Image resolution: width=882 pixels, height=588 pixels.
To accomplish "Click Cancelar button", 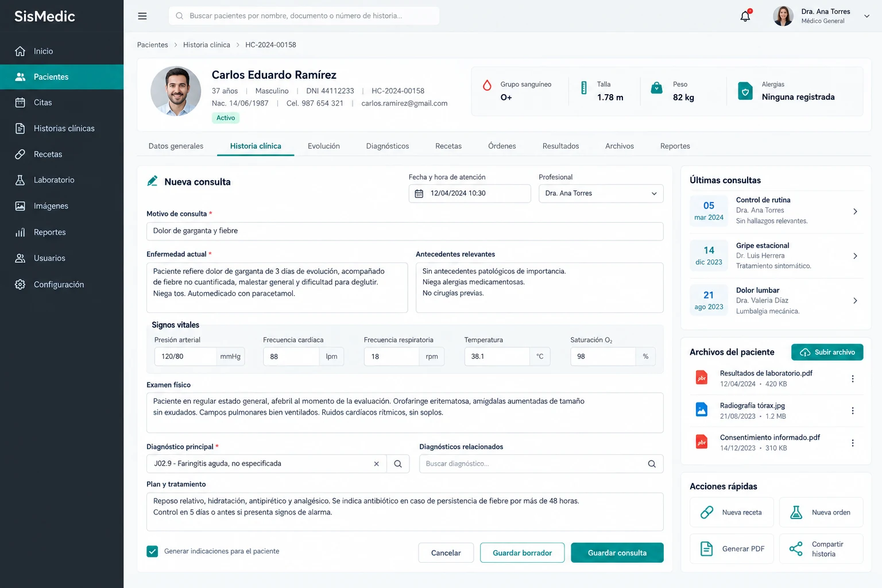I will click(x=446, y=552).
